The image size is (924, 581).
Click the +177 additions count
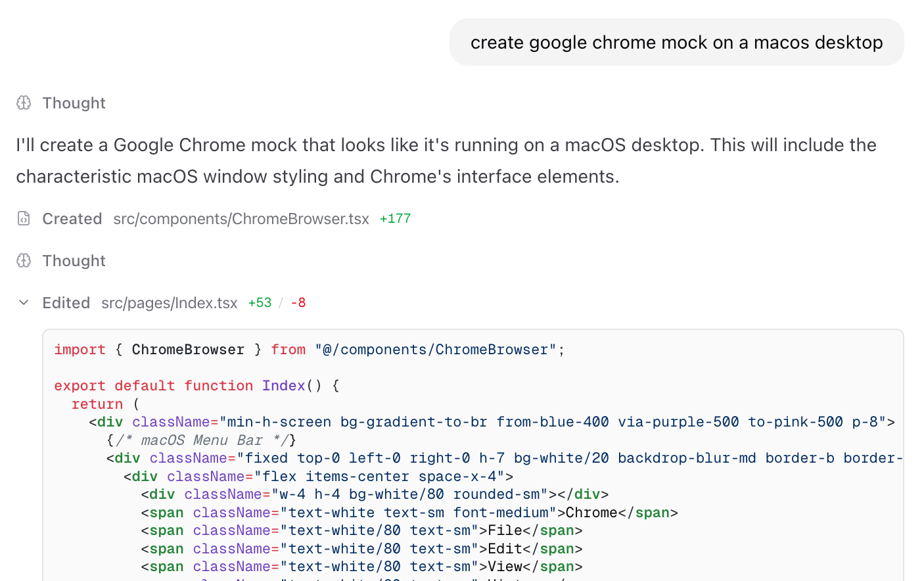tap(395, 219)
